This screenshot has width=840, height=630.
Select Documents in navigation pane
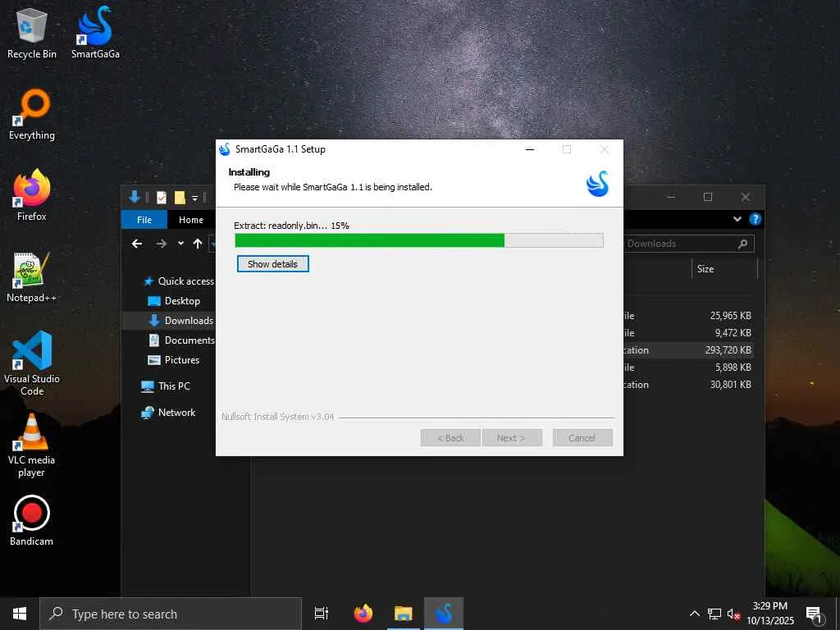point(181,340)
